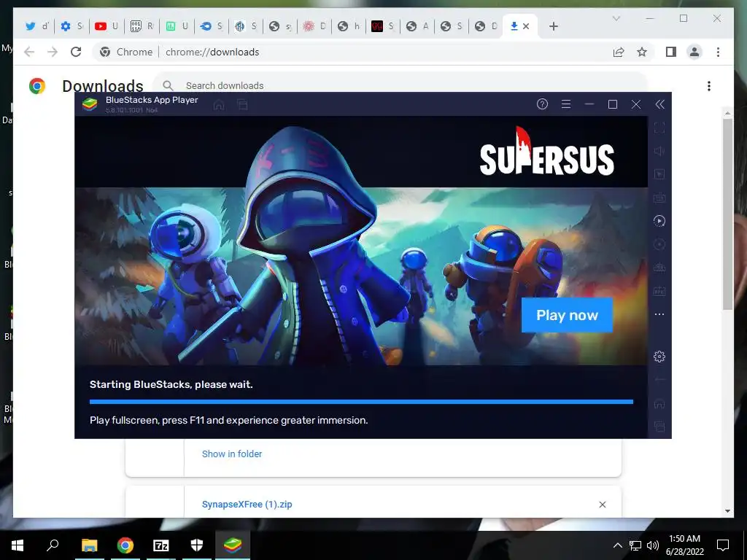Click the Play now button
Viewport: 747px width, 560px height.
point(567,315)
